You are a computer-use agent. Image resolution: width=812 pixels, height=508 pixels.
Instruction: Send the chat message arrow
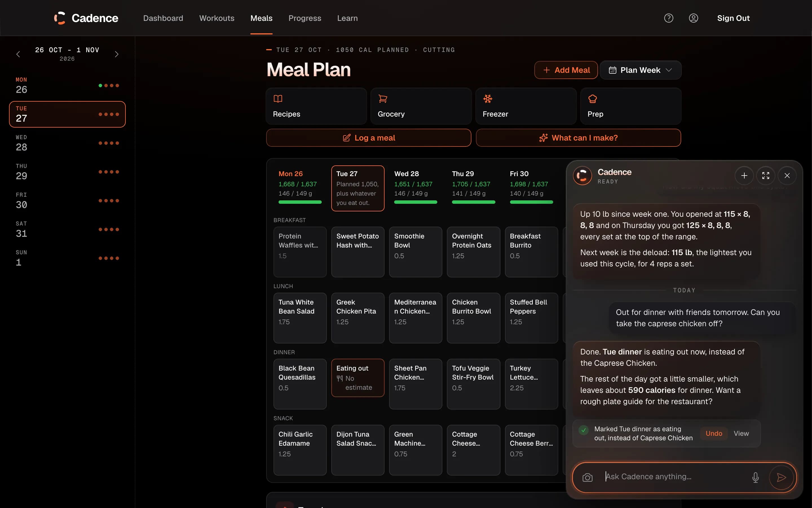(x=781, y=478)
